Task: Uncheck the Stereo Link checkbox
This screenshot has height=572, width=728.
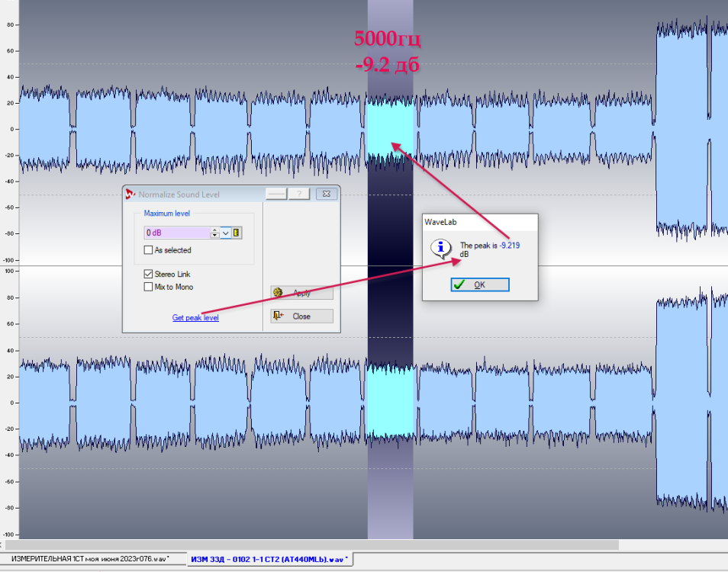Action: pos(148,274)
